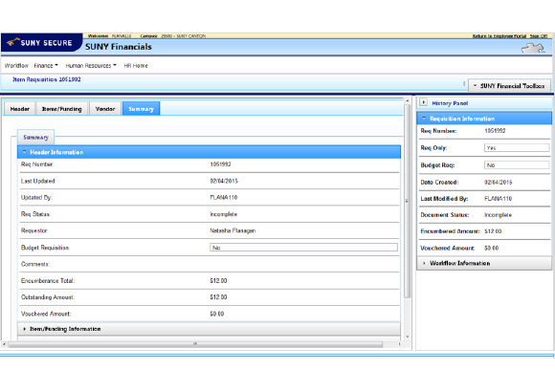This screenshot has width=555, height=392.
Task: Click Encumbered Amount $12.00 in side panel
Action: click(x=493, y=231)
